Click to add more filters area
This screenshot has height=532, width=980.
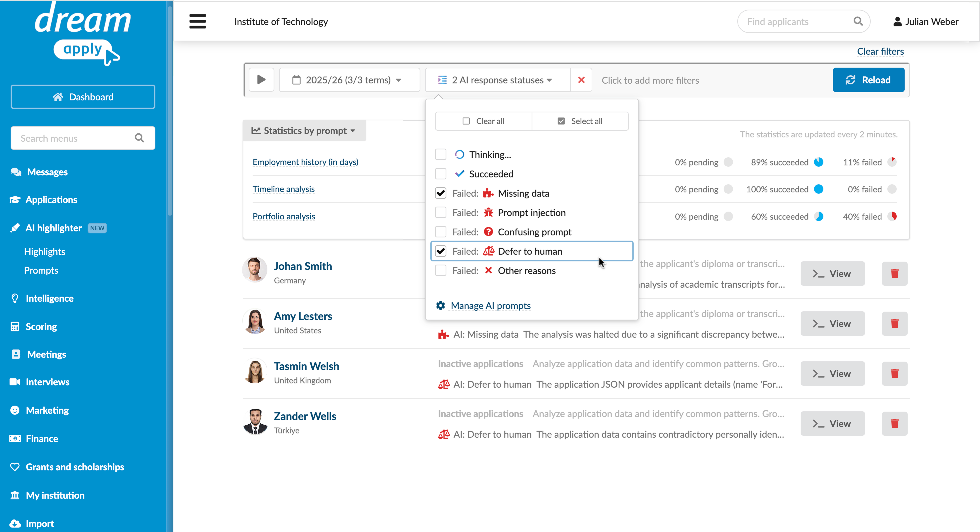(650, 80)
